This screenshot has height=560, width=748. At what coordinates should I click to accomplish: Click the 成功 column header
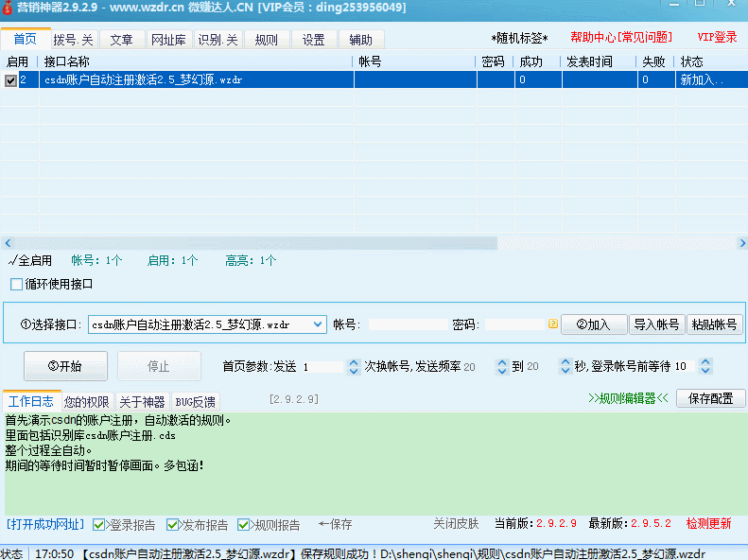tap(531, 61)
